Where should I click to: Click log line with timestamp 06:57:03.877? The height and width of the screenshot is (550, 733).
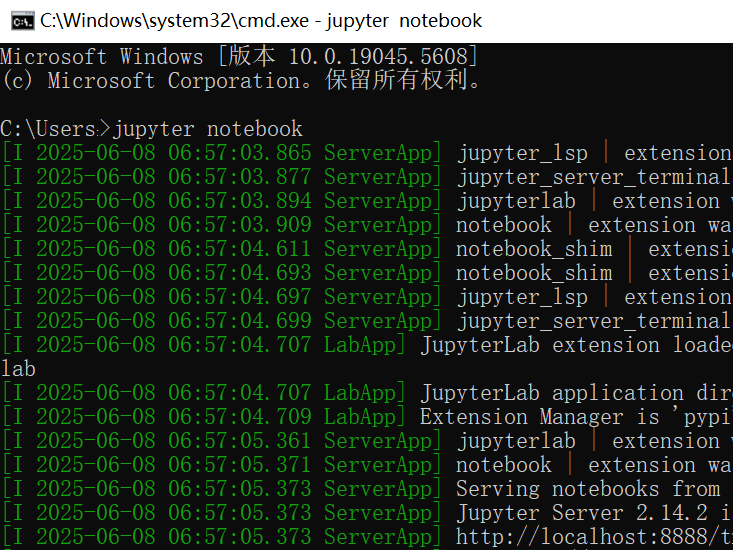pyautogui.click(x=366, y=177)
